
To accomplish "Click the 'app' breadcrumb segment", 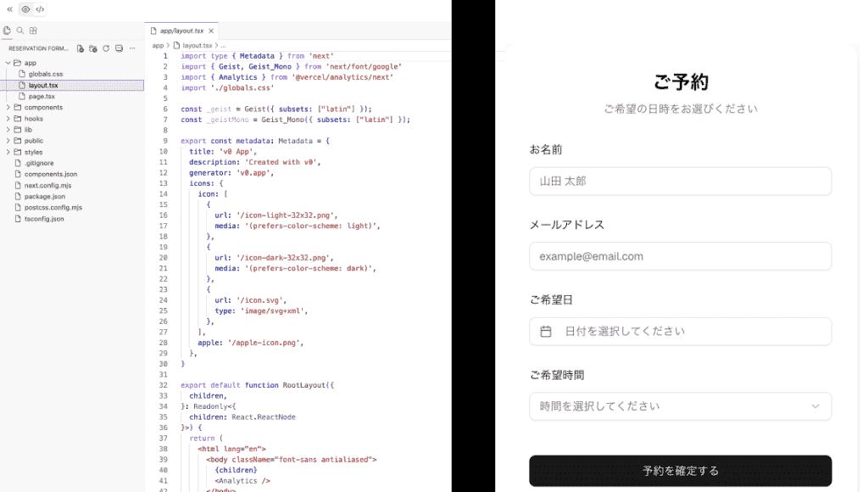I will (x=158, y=46).
